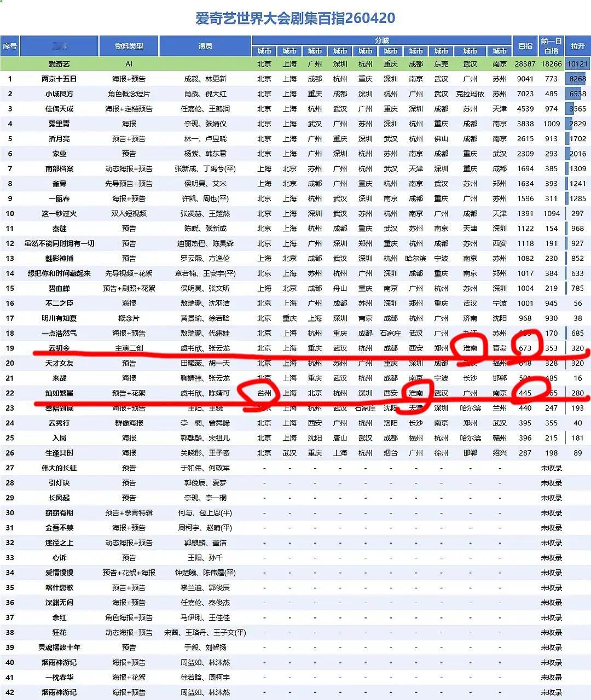
Task: Click city cell 洛阳
Action: point(391,423)
